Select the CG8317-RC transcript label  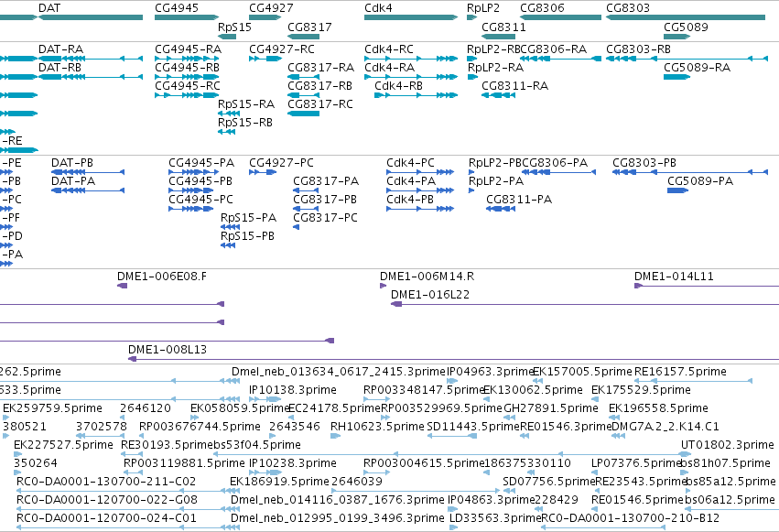[x=320, y=104]
